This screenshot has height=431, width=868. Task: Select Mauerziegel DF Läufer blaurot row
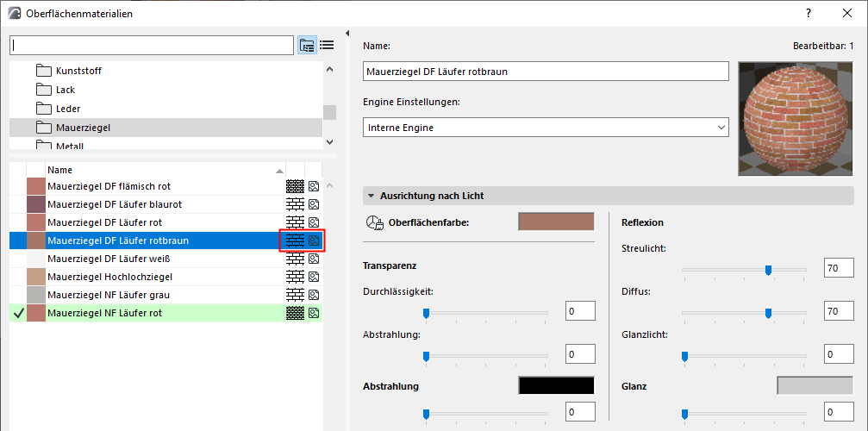pyautogui.click(x=165, y=204)
